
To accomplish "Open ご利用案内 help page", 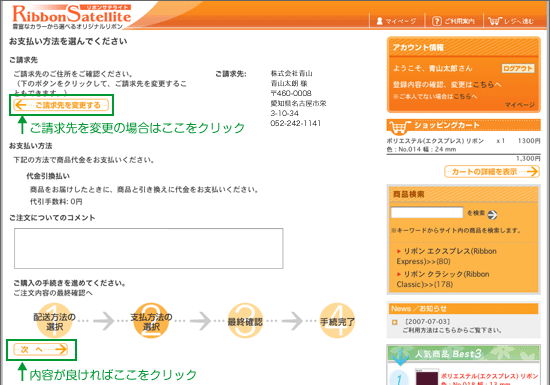I will pyautogui.click(x=453, y=21).
